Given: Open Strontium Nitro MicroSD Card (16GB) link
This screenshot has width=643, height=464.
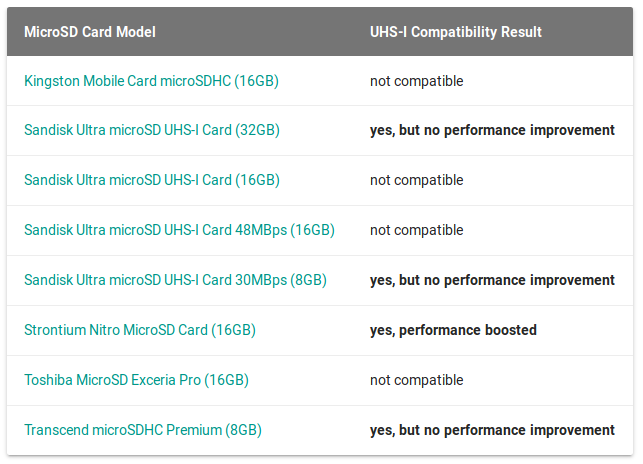Looking at the screenshot, I should coord(140,330).
